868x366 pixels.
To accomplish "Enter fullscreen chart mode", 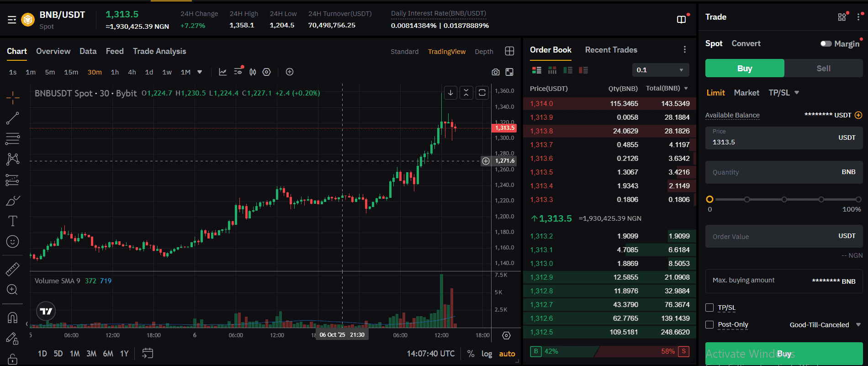I will [509, 72].
